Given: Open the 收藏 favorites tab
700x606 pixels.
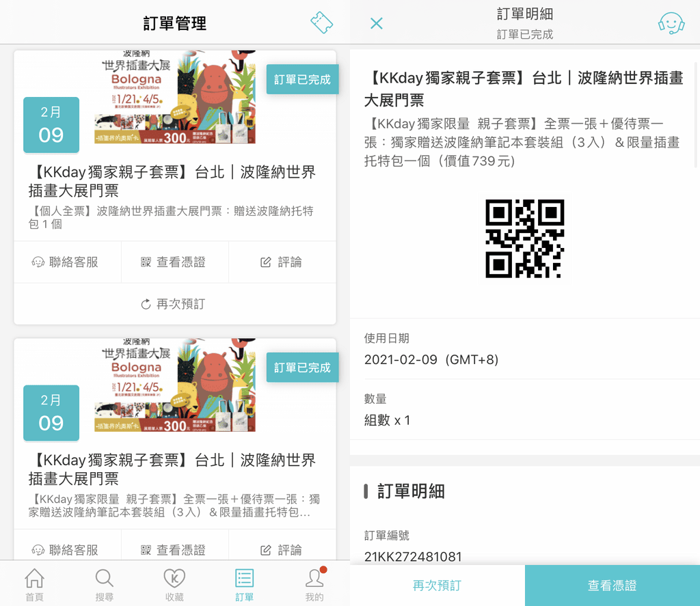Looking at the screenshot, I should [174, 585].
